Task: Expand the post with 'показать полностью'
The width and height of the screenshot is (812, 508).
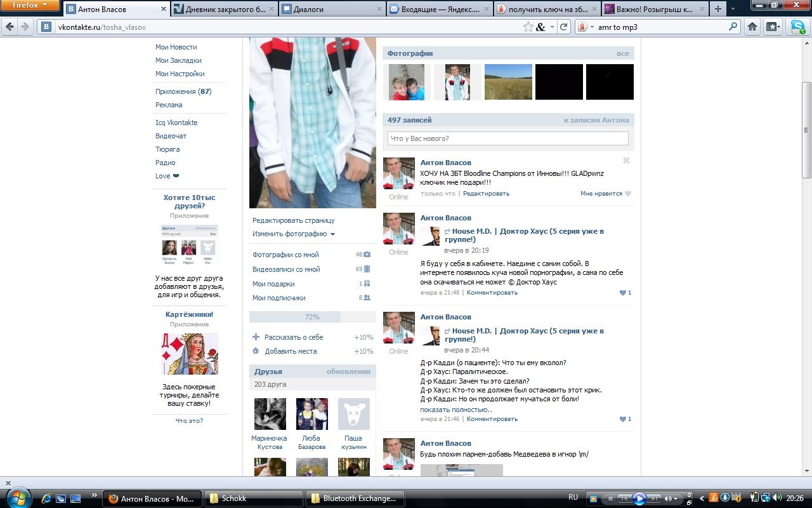Action: 455,410
